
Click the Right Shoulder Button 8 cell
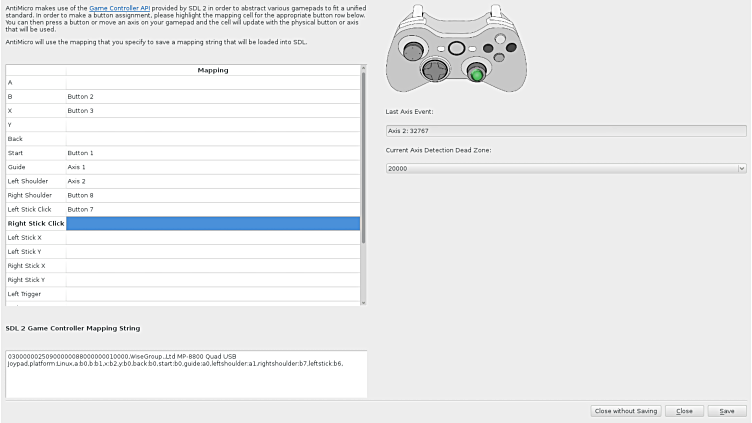pyautogui.click(x=213, y=195)
